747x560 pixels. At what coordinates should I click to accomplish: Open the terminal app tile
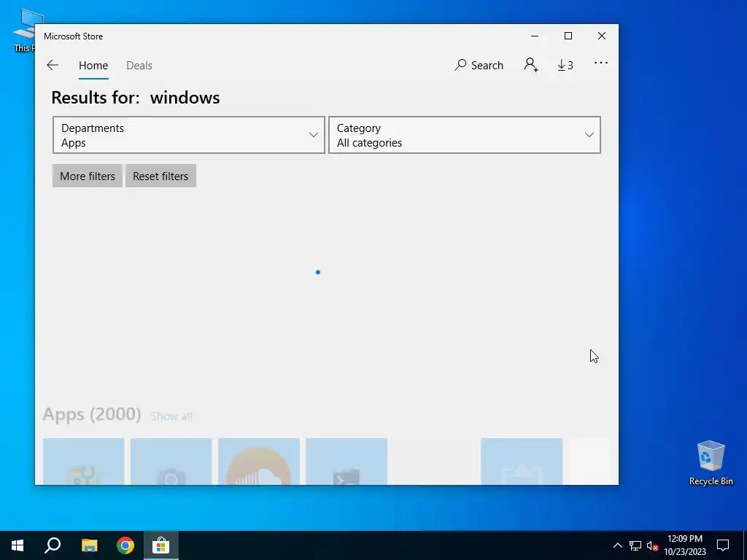coord(347,462)
